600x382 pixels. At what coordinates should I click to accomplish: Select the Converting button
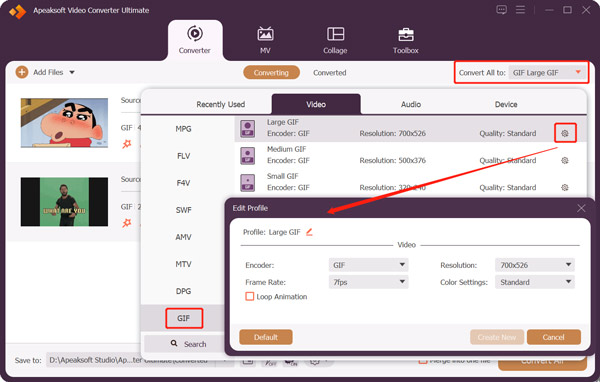coord(271,72)
